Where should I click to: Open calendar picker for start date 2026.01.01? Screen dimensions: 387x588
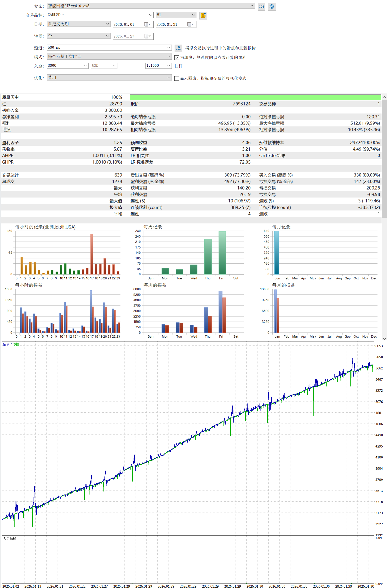(147, 24)
